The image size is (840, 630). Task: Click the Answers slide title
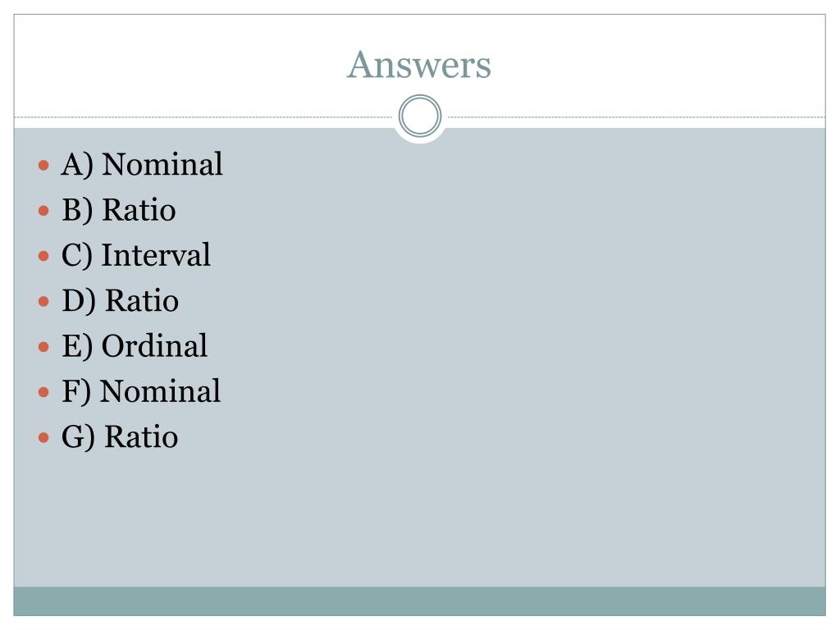coord(419,65)
